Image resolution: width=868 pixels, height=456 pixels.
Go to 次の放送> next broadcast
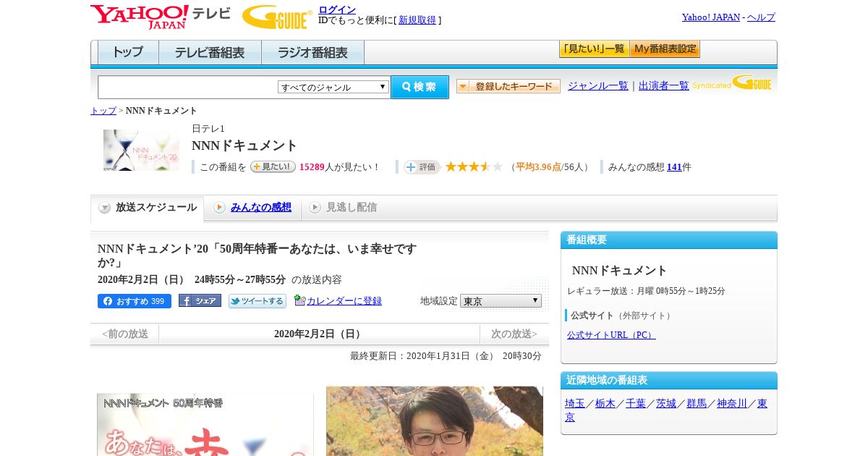[514, 334]
